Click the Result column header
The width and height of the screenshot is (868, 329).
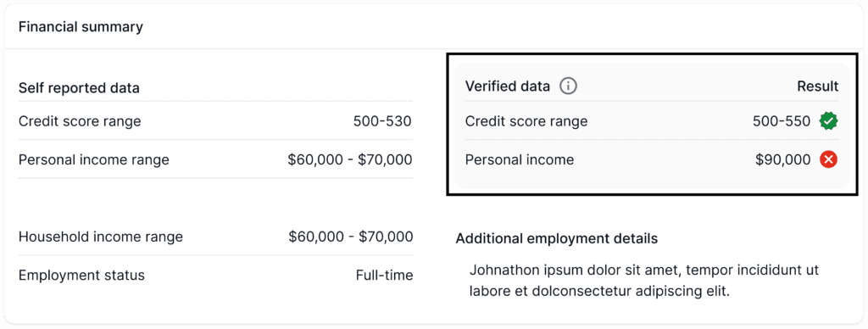point(818,86)
